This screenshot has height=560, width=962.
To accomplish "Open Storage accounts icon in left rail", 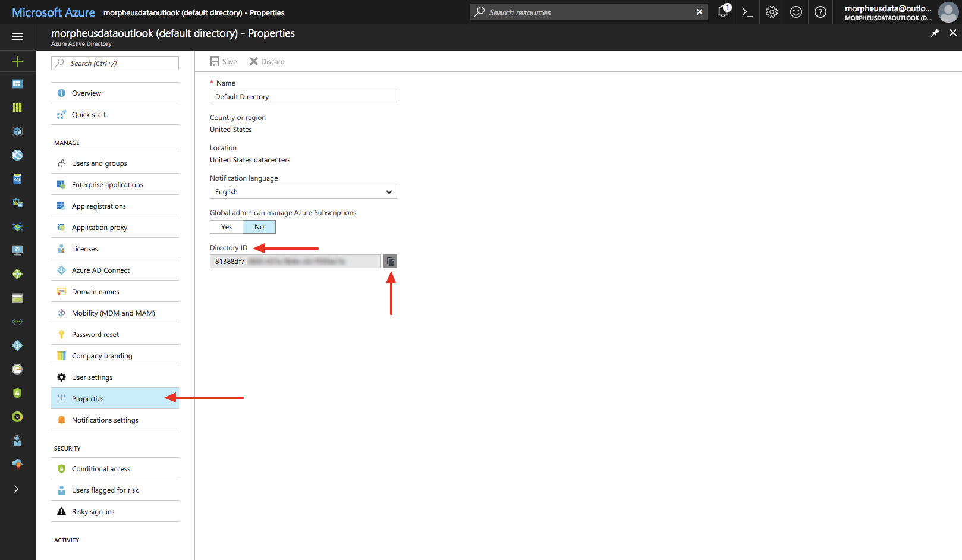I will pyautogui.click(x=17, y=298).
